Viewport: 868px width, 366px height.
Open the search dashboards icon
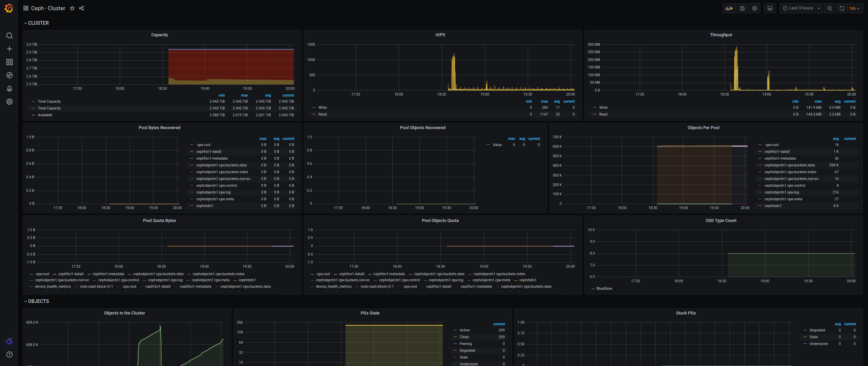pos(9,36)
